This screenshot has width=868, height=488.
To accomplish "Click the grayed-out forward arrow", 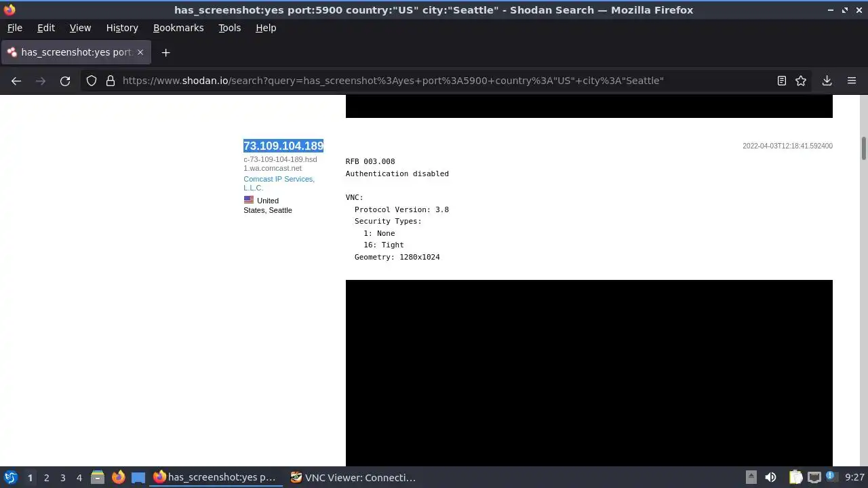I will coord(41,81).
